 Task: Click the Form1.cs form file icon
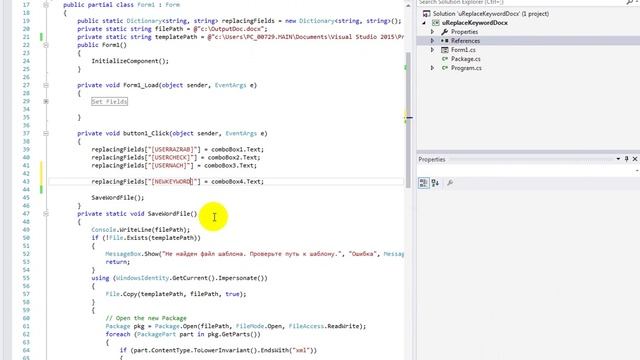pos(444,50)
